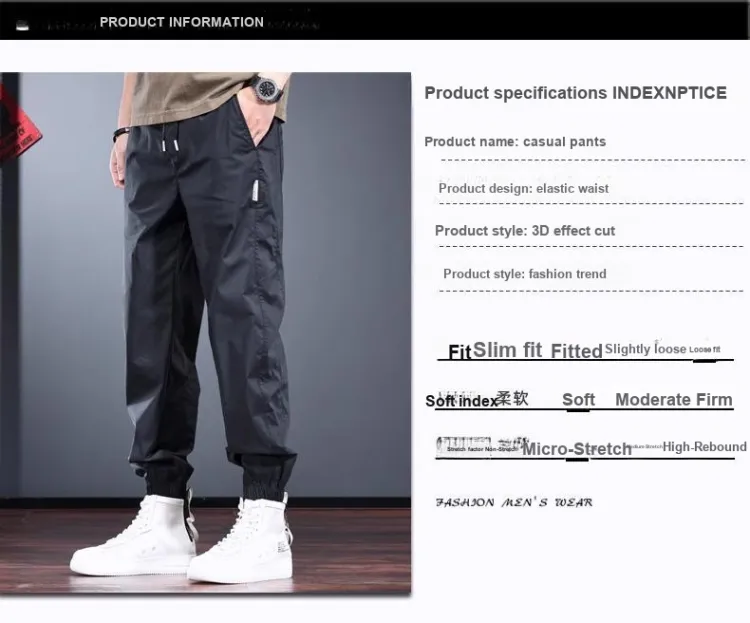Click the PRODUCT INFORMATION header text

(x=181, y=22)
